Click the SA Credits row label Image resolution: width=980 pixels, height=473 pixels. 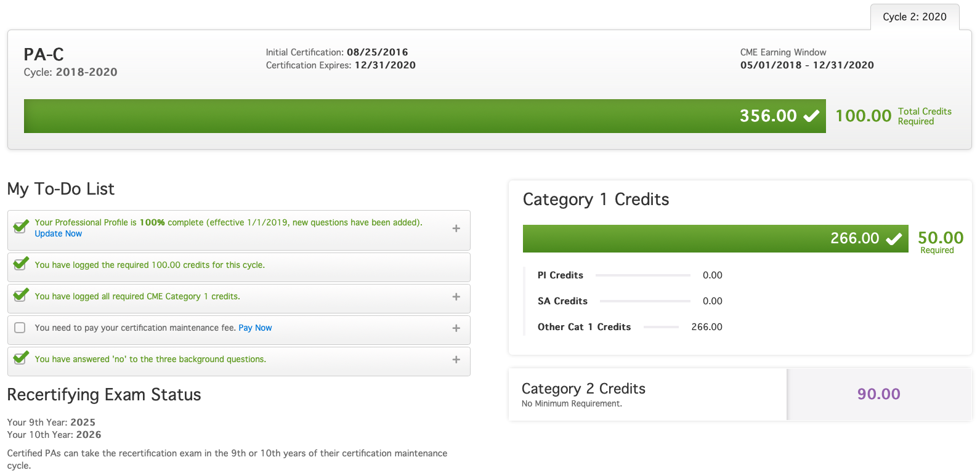[x=562, y=301]
